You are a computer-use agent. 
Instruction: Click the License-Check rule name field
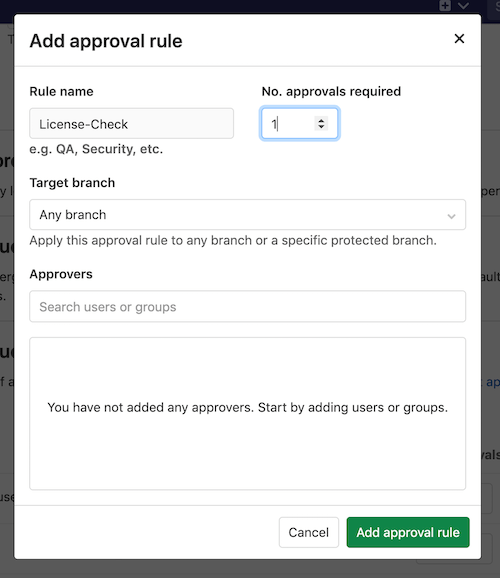(x=131, y=123)
